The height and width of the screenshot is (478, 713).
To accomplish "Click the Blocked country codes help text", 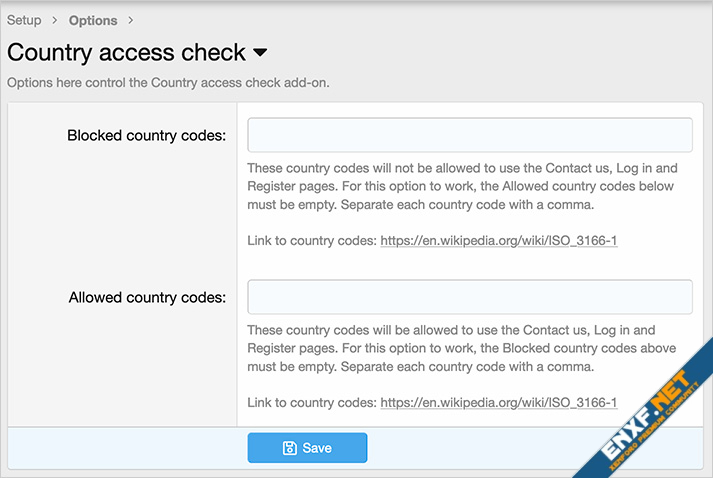I will tap(462, 186).
